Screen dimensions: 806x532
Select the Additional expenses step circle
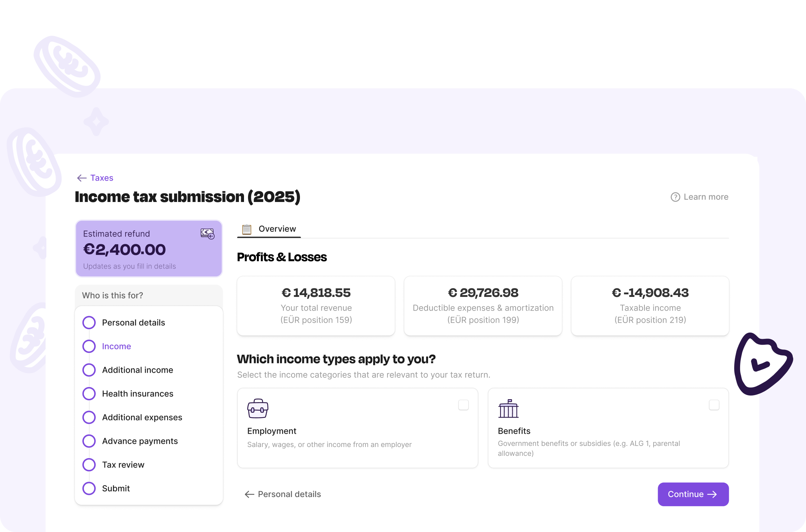coord(89,418)
